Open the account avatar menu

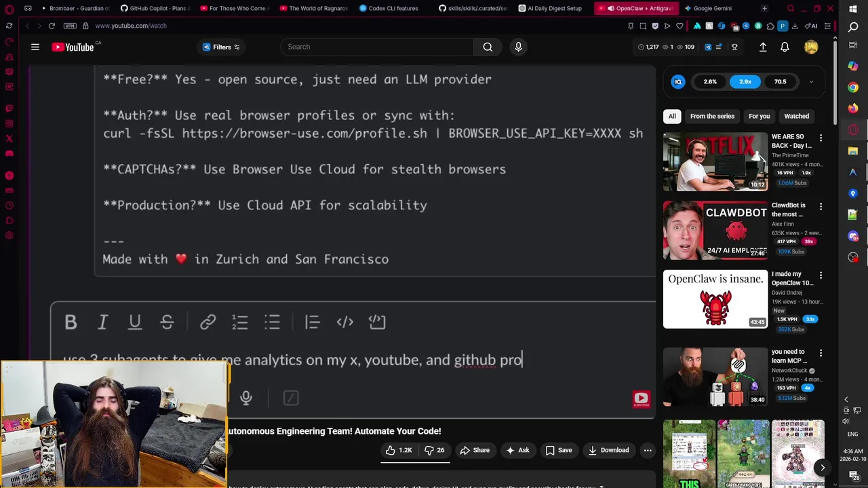[811, 47]
